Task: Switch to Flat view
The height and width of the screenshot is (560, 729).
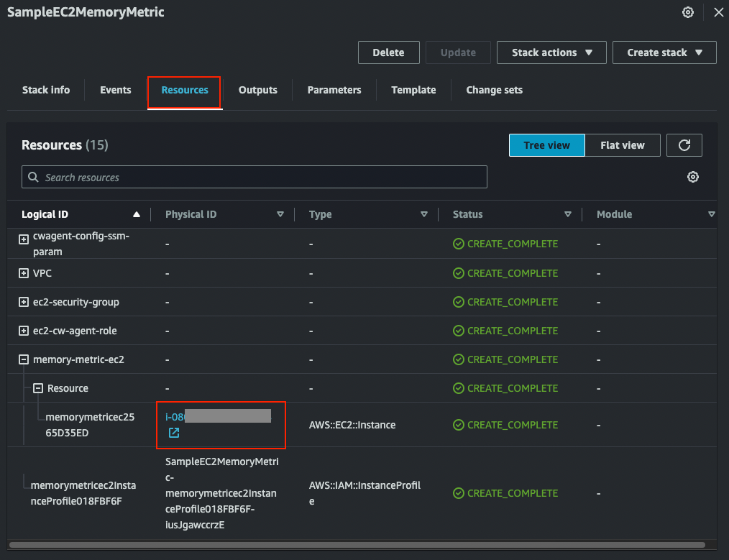Action: click(x=623, y=145)
